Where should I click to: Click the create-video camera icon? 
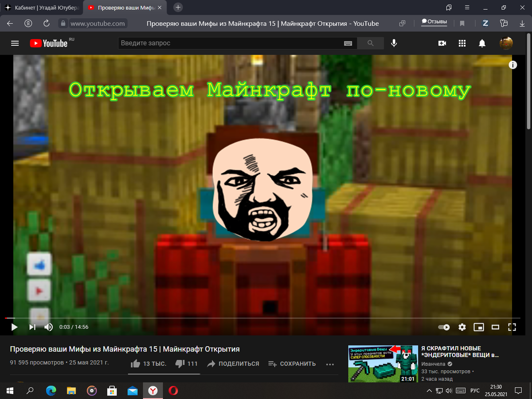point(441,43)
